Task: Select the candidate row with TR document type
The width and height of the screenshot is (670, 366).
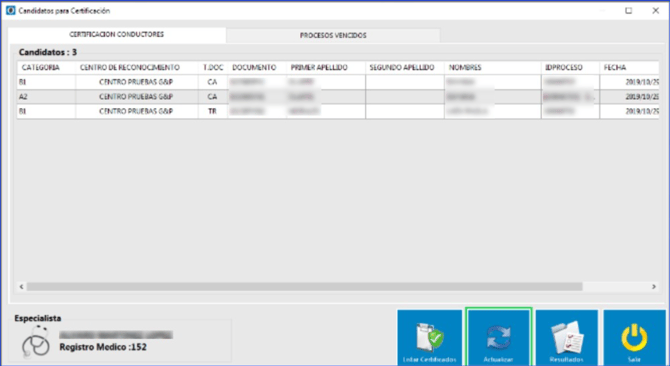Action: (338, 111)
